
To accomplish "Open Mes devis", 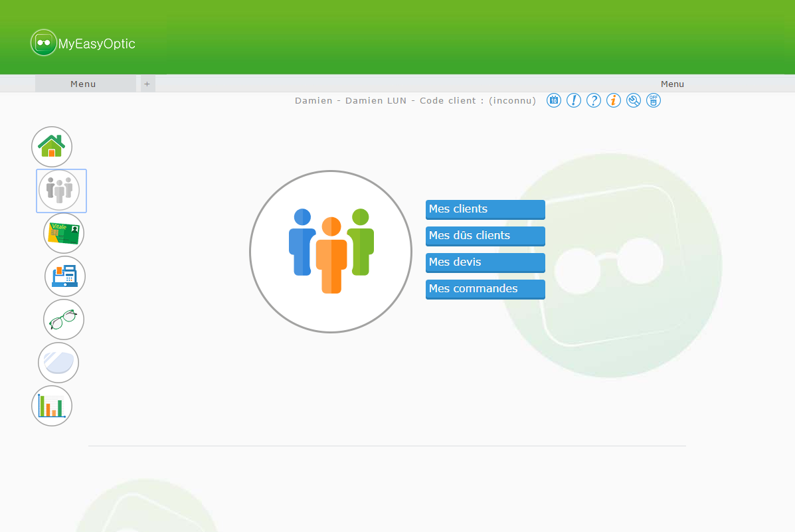I will (x=486, y=263).
